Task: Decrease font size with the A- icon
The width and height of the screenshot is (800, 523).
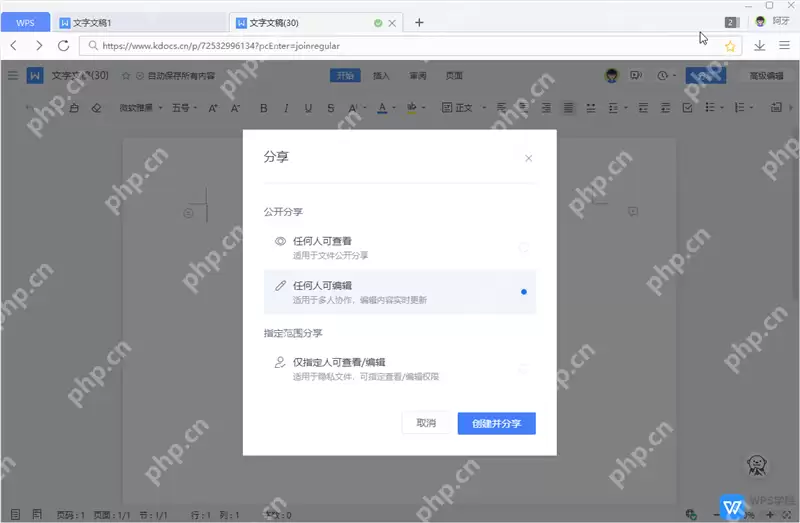Action: point(235,108)
